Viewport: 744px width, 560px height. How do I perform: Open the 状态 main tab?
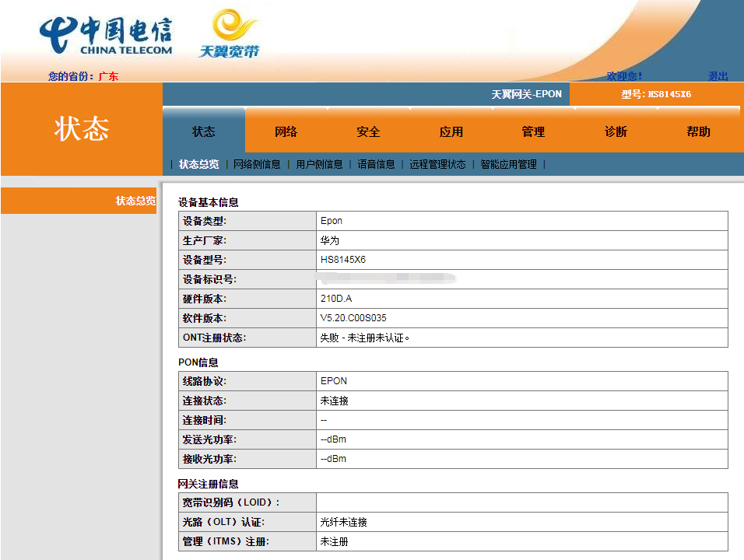click(204, 131)
